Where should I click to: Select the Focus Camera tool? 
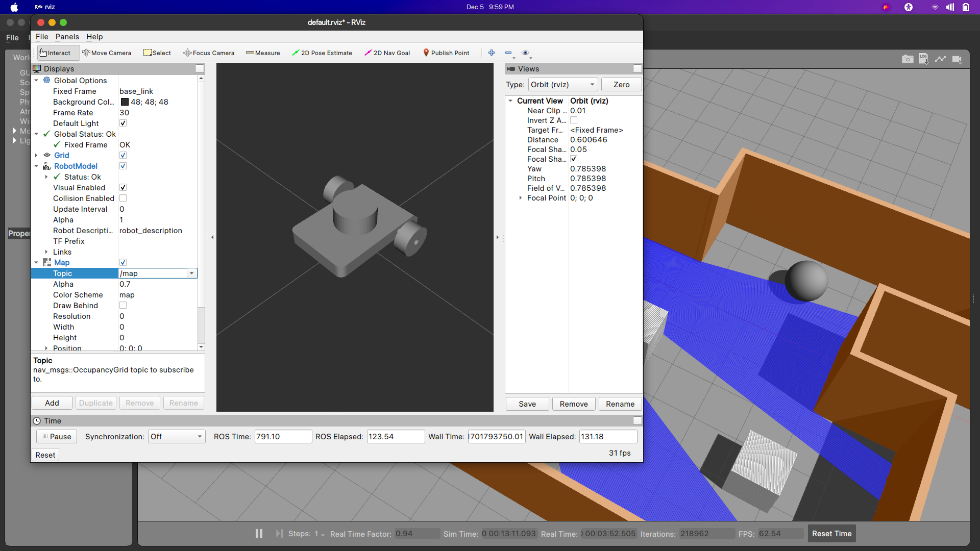tap(209, 53)
